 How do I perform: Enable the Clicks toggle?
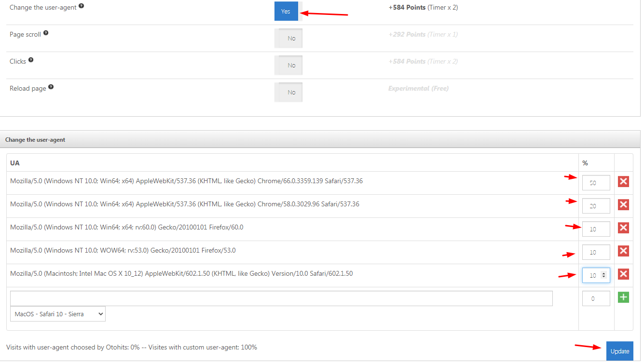click(288, 65)
